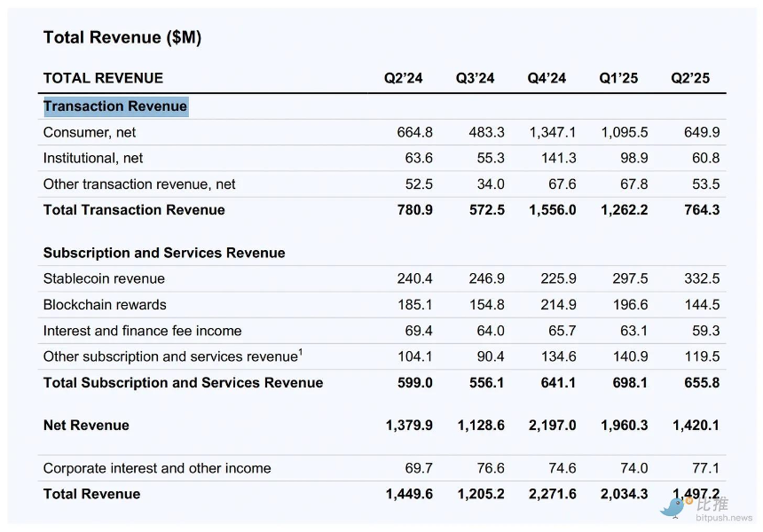Click the Q4'24 Total Revenue value 2,271.6
This screenshot has height=532, width=763.
[x=552, y=494]
